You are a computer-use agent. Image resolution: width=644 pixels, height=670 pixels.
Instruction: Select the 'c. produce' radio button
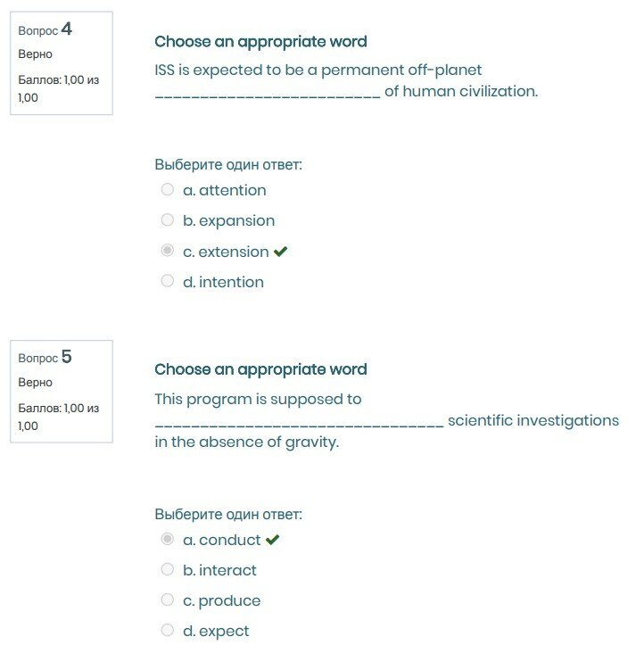tap(168, 600)
